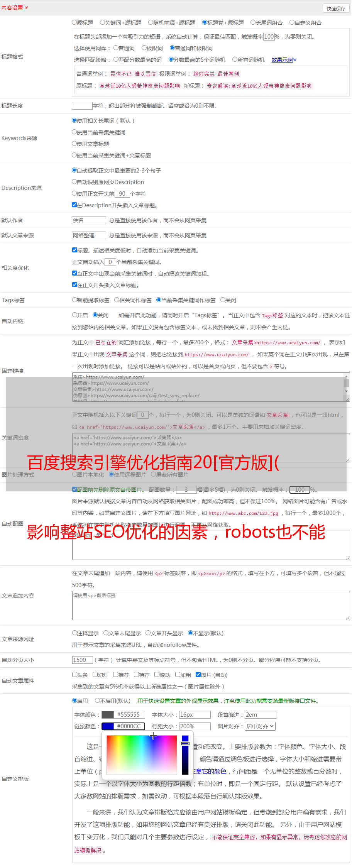Edit the 90 characters Description field
The height and width of the screenshot is (868, 352).
pyautogui.click(x=122, y=194)
